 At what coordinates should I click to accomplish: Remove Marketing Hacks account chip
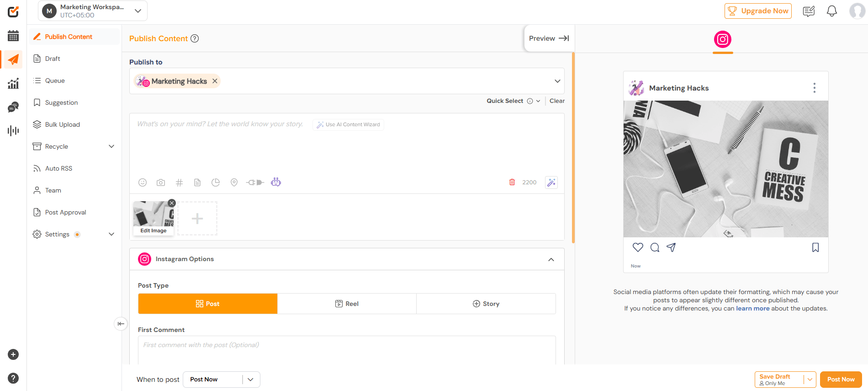point(215,81)
